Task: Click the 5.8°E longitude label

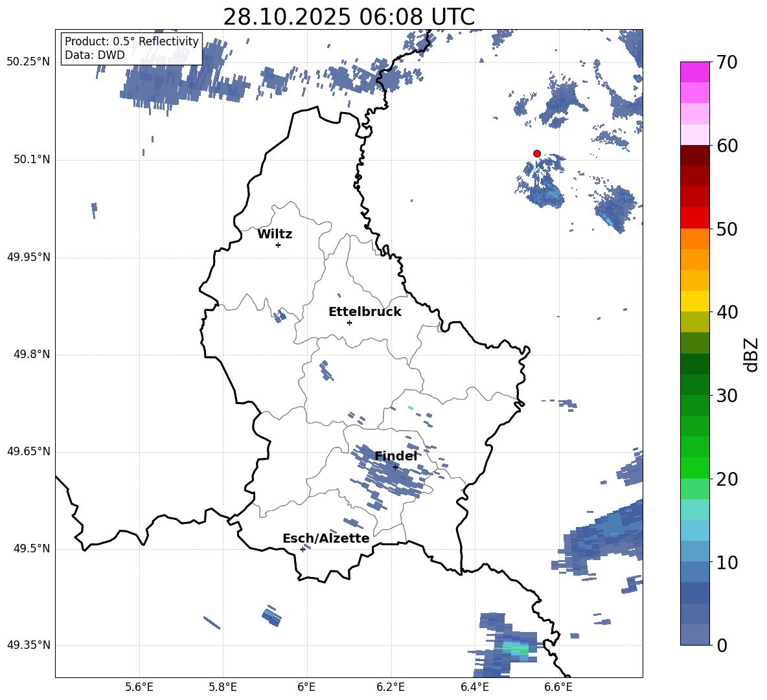Action: [223, 687]
